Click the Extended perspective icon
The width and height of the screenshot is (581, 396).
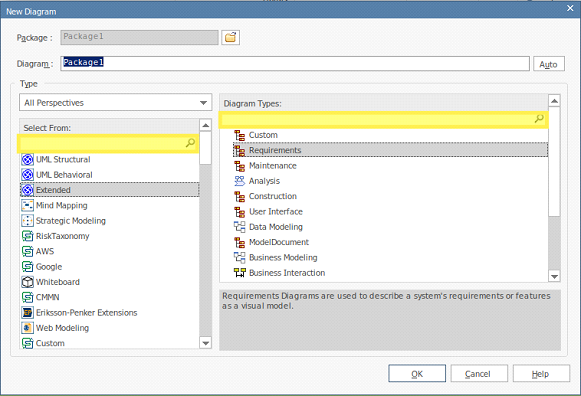(27, 190)
